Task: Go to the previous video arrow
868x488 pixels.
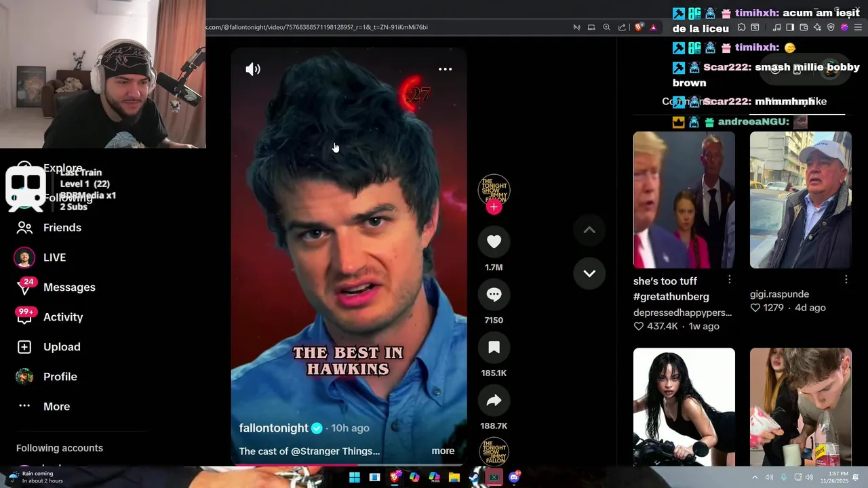Action: coord(589,230)
